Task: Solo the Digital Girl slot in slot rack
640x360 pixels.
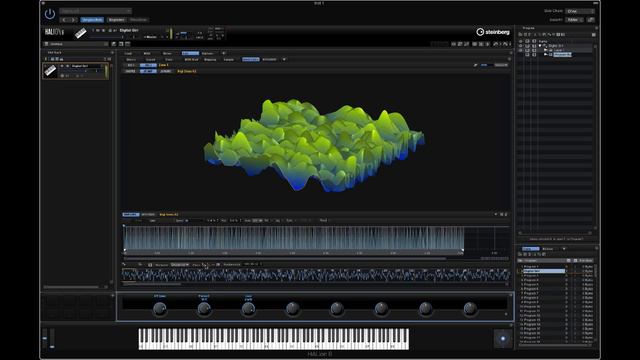Action: [67, 66]
